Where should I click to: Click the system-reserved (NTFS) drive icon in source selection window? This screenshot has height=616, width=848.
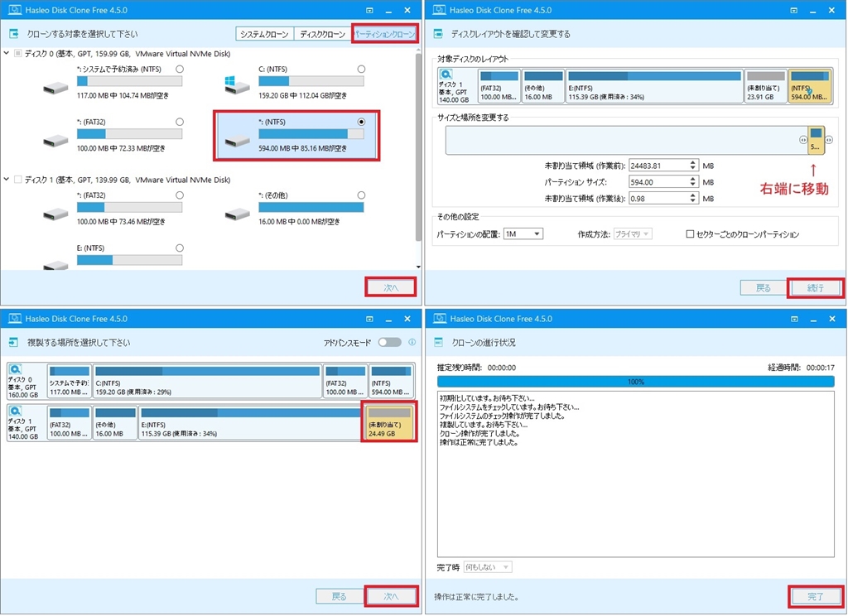coord(55,88)
